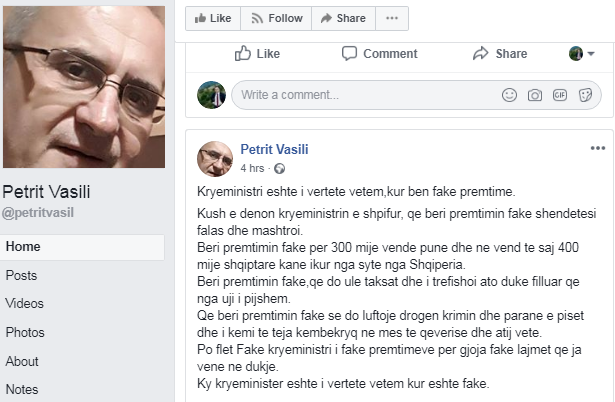Open the page's more options ellipsis button

393,18
